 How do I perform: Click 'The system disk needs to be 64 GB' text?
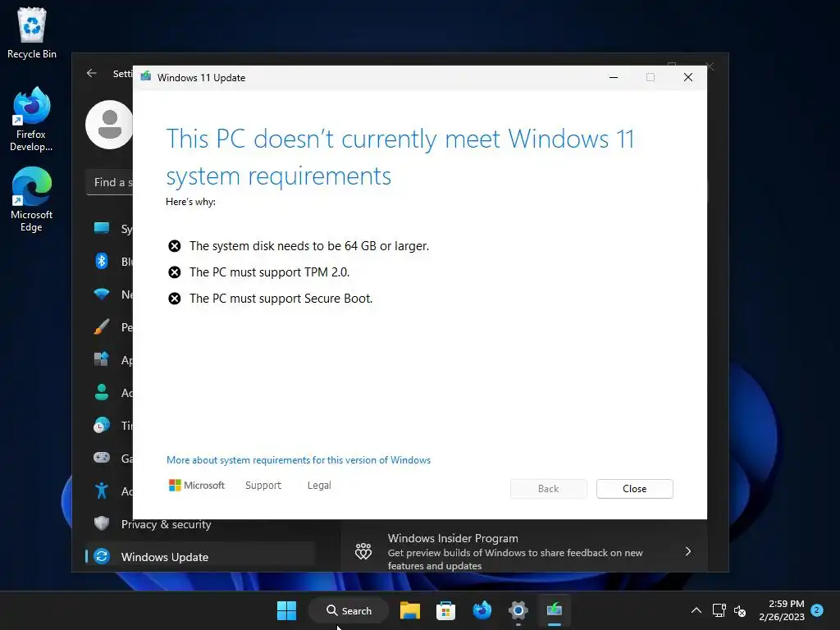(x=309, y=246)
